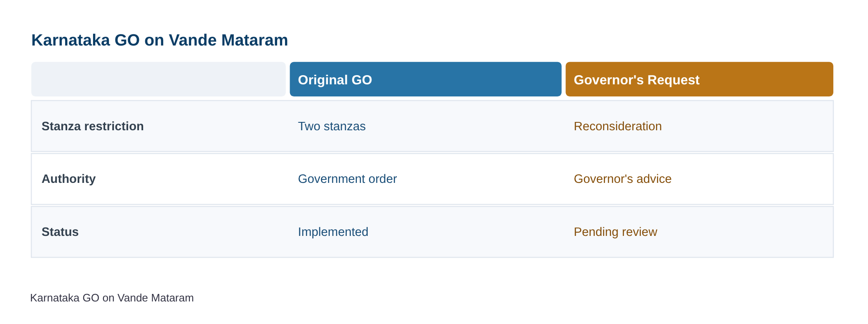Select the Authority row label
868x324 pixels.
[68, 179]
